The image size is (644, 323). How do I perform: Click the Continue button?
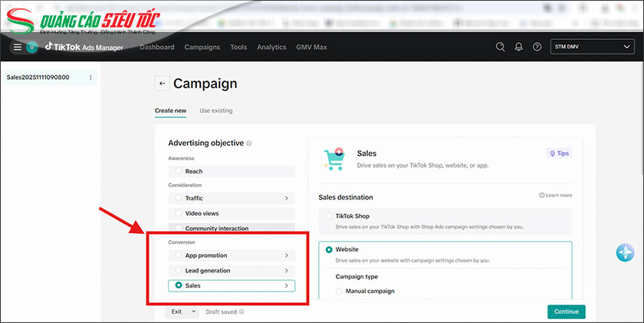point(566,311)
